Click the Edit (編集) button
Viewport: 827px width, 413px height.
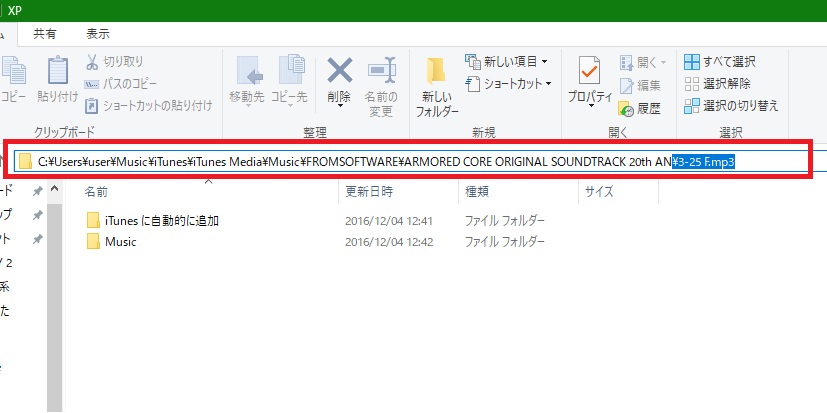pyautogui.click(x=640, y=85)
